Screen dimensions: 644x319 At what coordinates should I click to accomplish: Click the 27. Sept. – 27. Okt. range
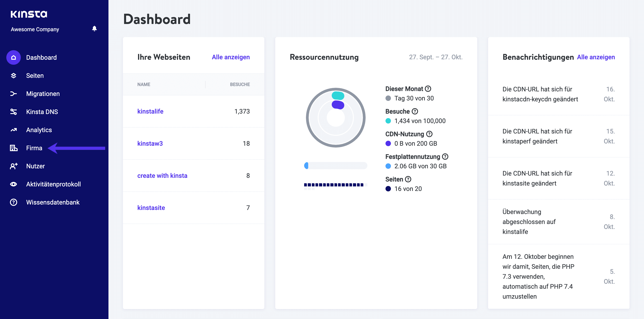(436, 57)
